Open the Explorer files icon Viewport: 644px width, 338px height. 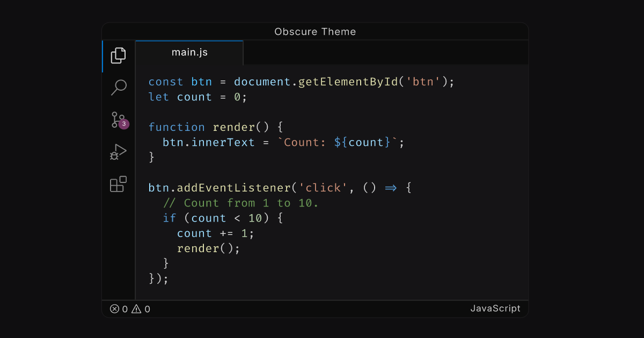click(119, 55)
